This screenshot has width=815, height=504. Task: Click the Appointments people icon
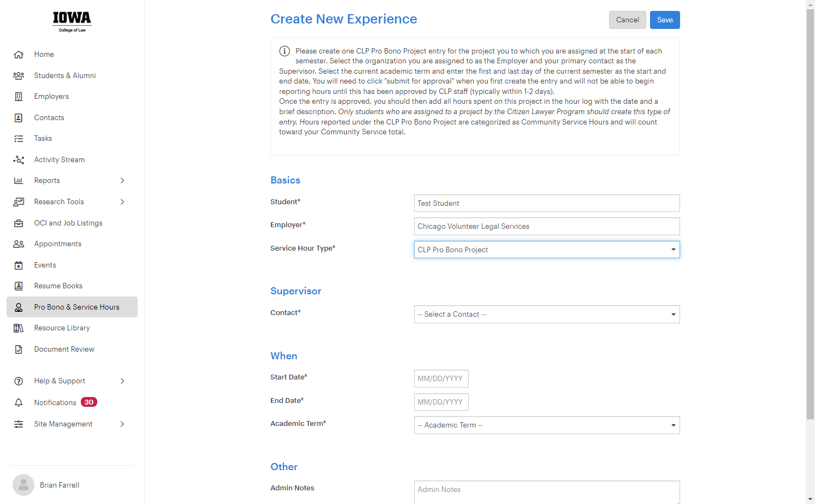click(19, 244)
